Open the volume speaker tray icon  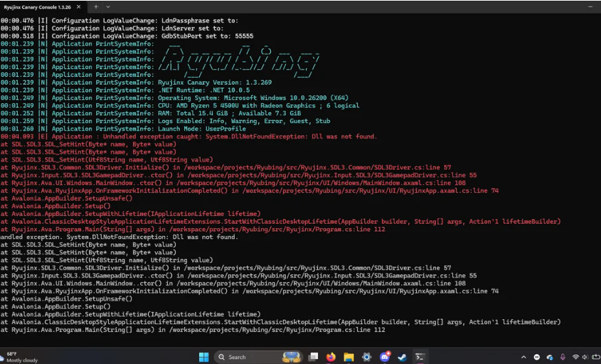point(585,357)
